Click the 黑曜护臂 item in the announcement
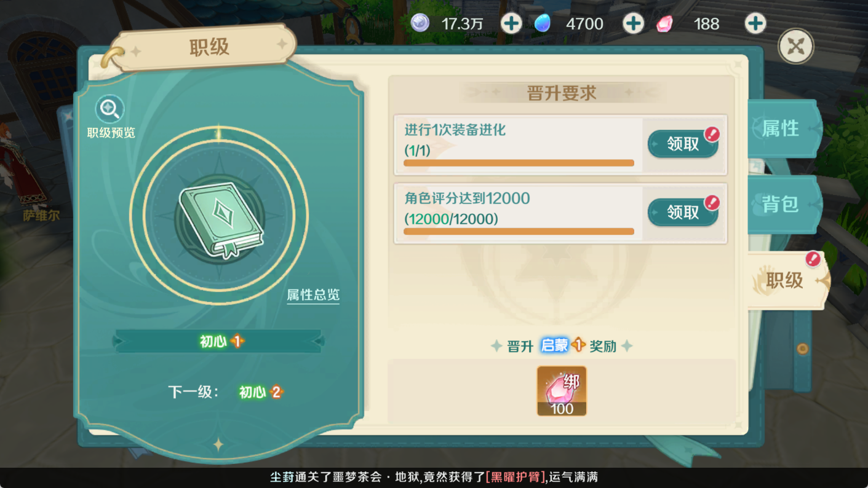The height and width of the screenshot is (488, 868). [x=516, y=478]
